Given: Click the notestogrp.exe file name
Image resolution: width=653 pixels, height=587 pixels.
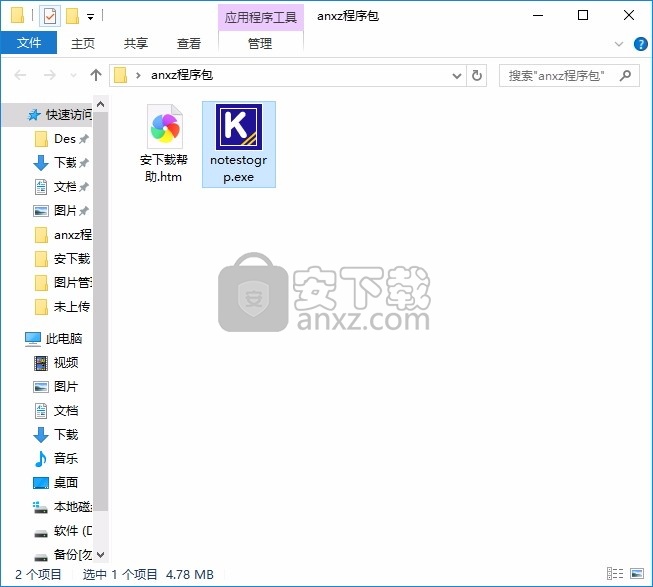Looking at the screenshot, I should [239, 168].
